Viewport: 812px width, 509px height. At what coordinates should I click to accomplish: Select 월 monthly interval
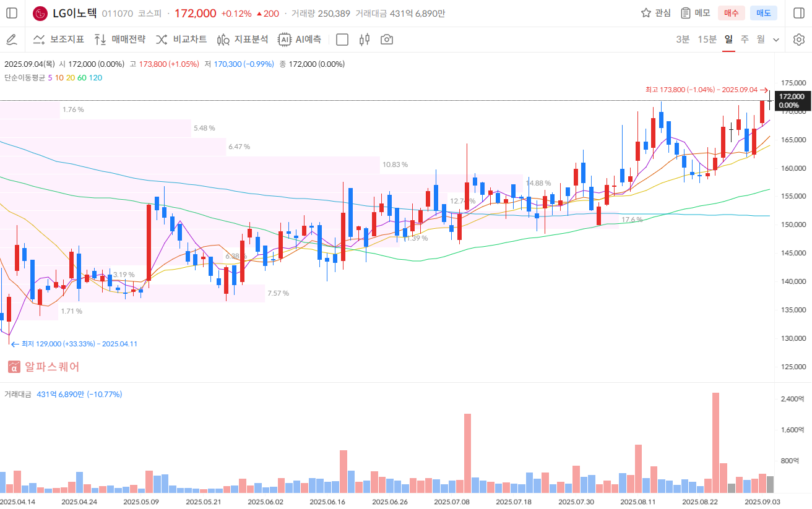761,39
